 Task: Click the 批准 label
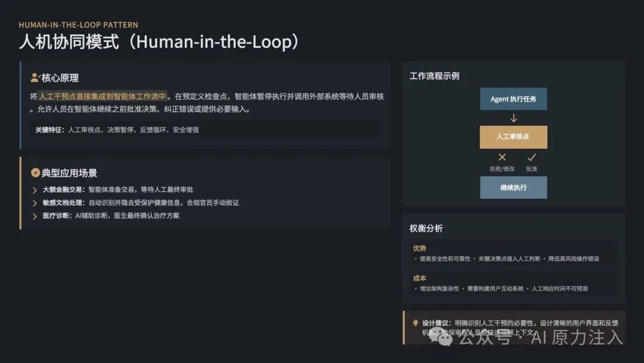point(531,169)
